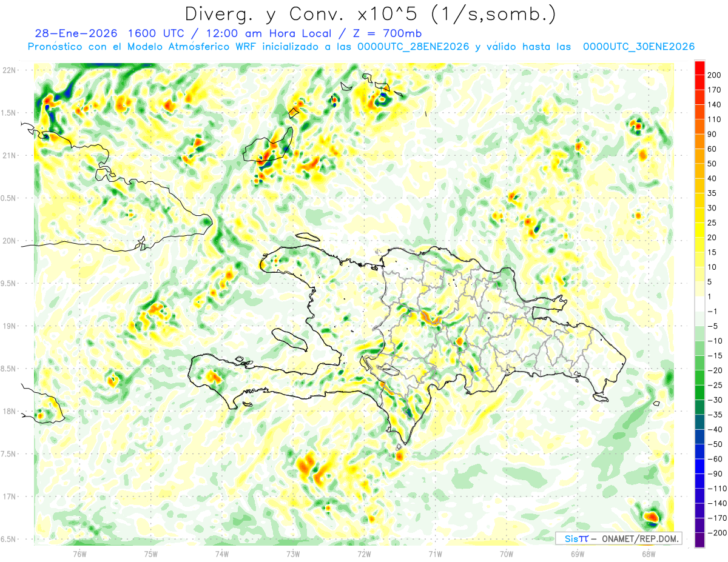The width and height of the screenshot is (728, 562).
Task: Select the 19N latitude label
Action: point(8,326)
